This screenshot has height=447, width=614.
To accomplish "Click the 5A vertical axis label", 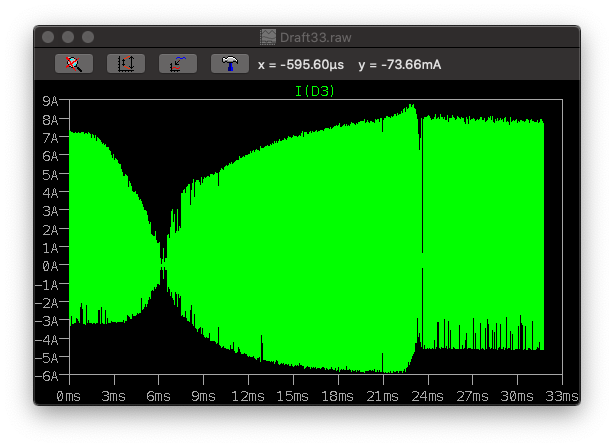I will point(50,175).
